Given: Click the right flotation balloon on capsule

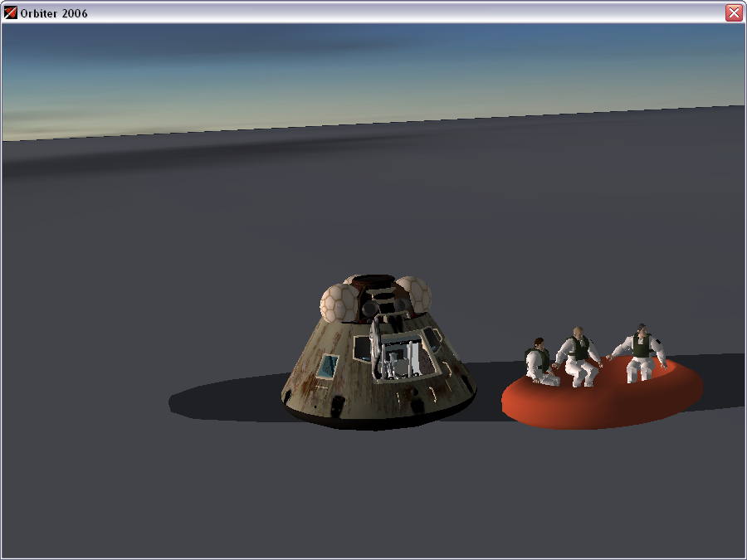Looking at the screenshot, I should (x=413, y=295).
